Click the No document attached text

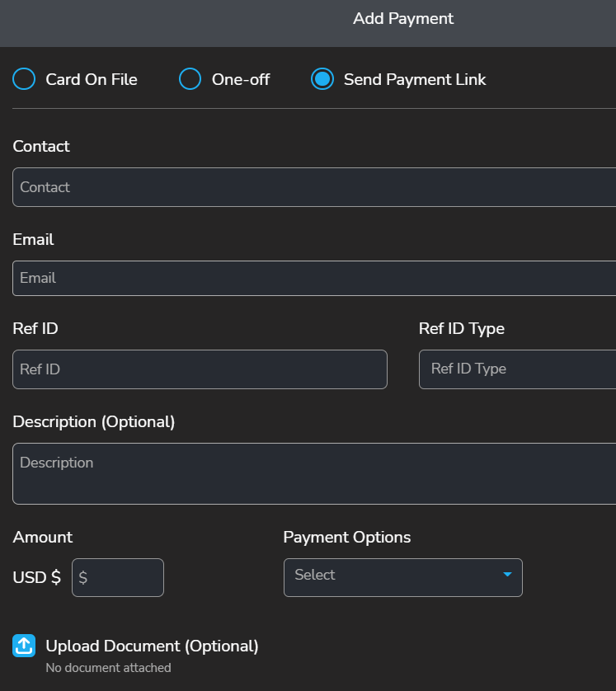(x=108, y=668)
